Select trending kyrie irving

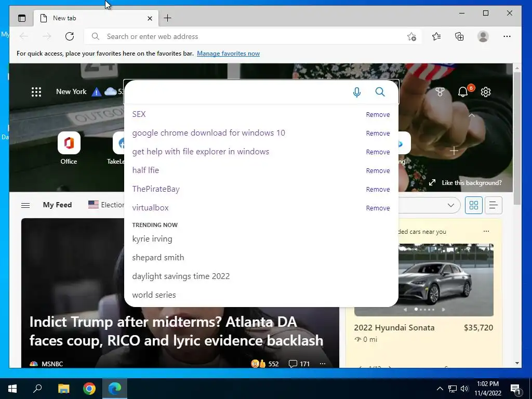click(x=152, y=239)
